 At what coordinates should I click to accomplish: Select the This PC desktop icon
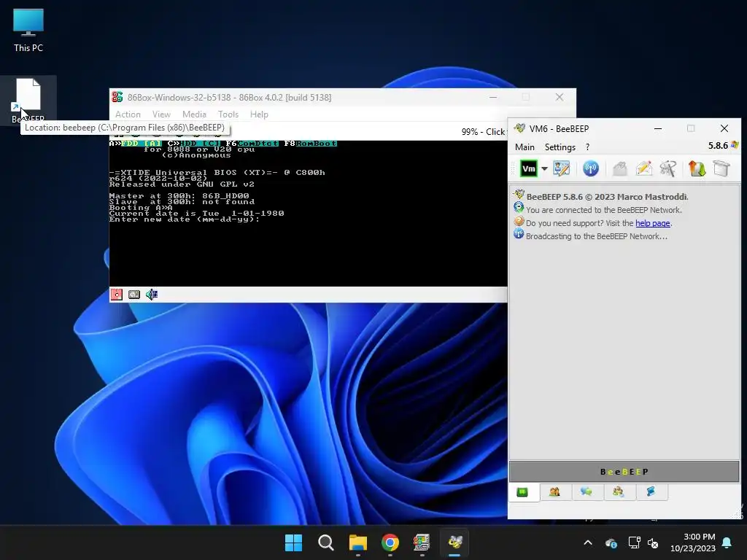[x=28, y=30]
